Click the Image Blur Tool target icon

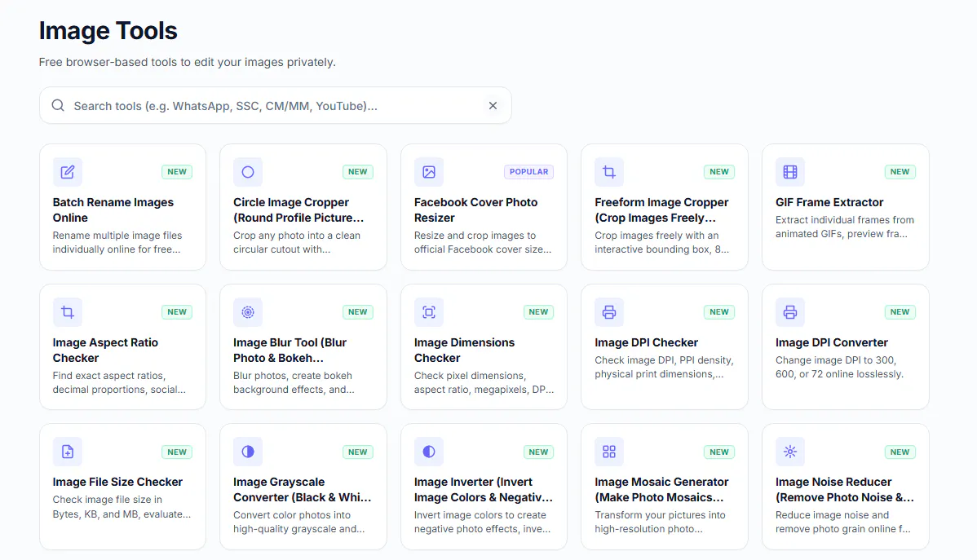(248, 312)
